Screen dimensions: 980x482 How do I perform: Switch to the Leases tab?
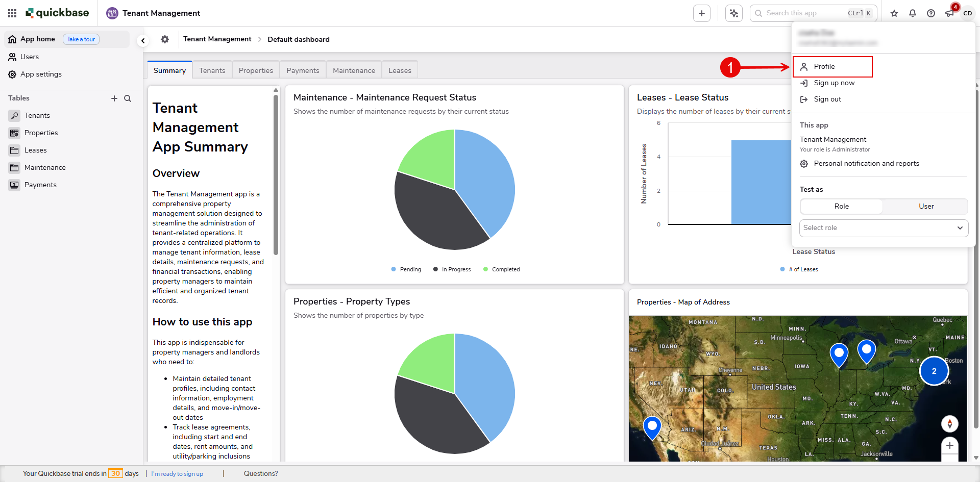click(400, 70)
